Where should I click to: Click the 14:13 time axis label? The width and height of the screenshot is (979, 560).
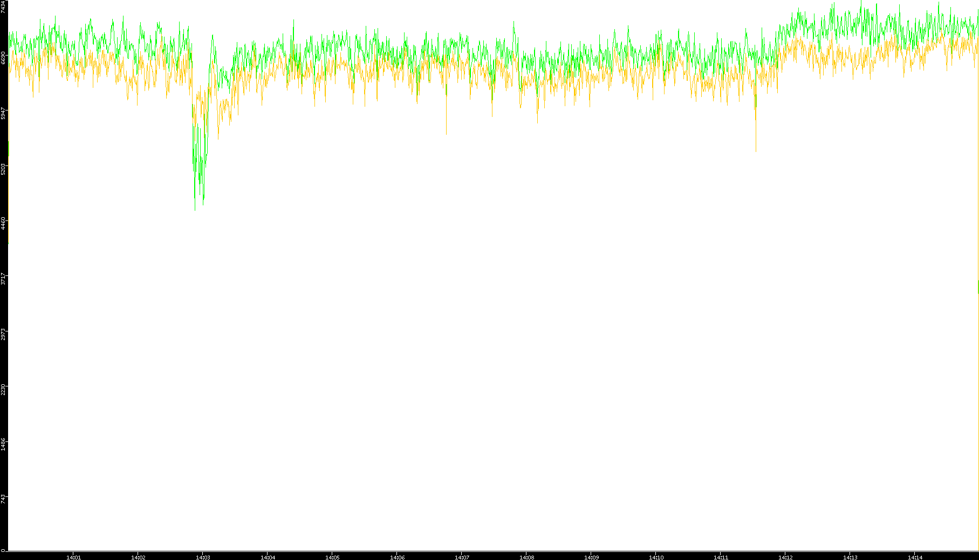coord(850,557)
